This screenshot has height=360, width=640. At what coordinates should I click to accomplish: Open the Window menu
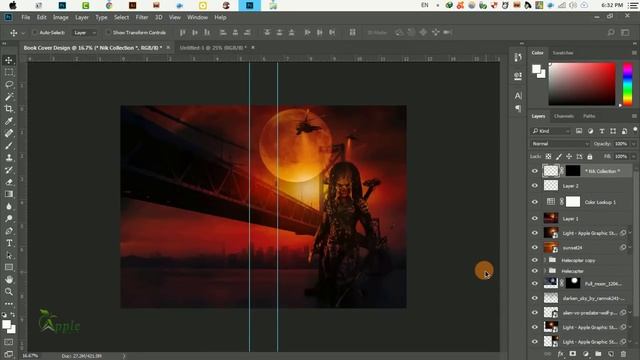coord(198,17)
